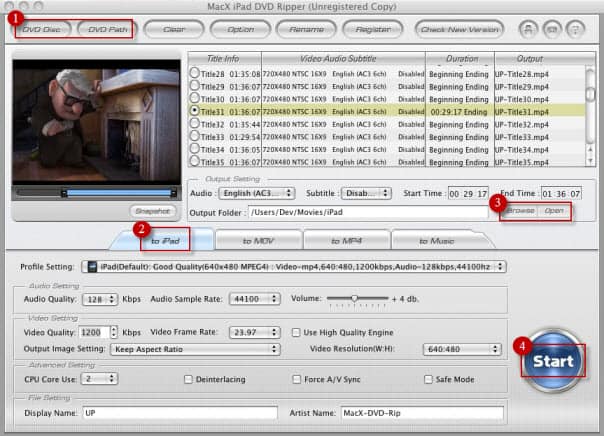This screenshot has height=436, width=604.
Task: Click the email support round icon
Action: click(x=552, y=30)
